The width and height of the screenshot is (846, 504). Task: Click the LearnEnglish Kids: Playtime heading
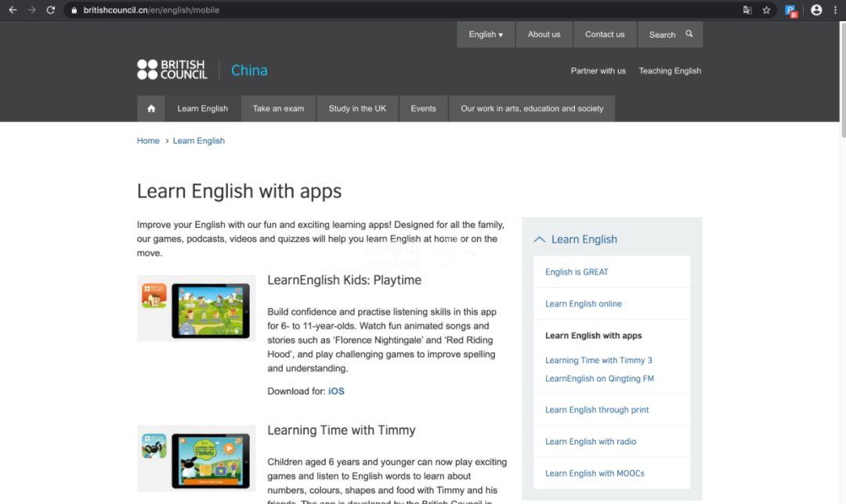(344, 280)
